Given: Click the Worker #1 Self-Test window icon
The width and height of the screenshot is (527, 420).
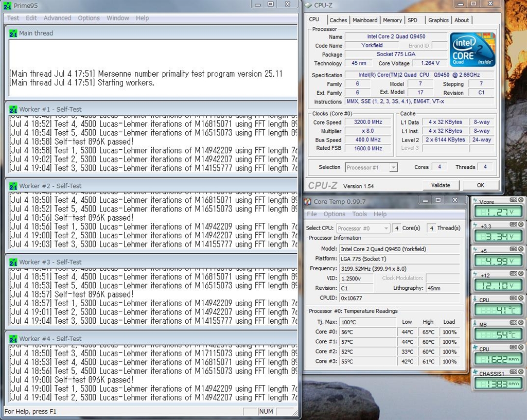Looking at the screenshot, I should pyautogui.click(x=13, y=109).
